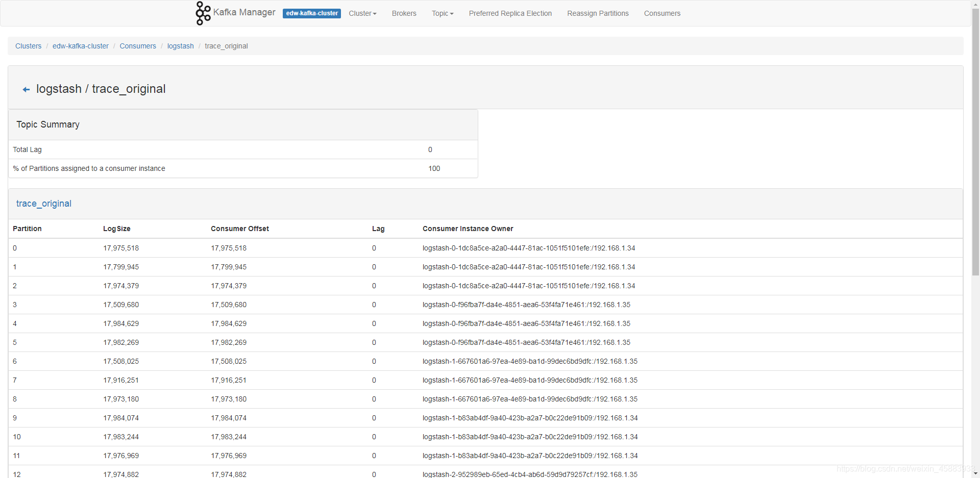Image resolution: width=980 pixels, height=478 pixels.
Task: Select consumer offset 17,984,629 of partition 4
Action: [x=229, y=323]
